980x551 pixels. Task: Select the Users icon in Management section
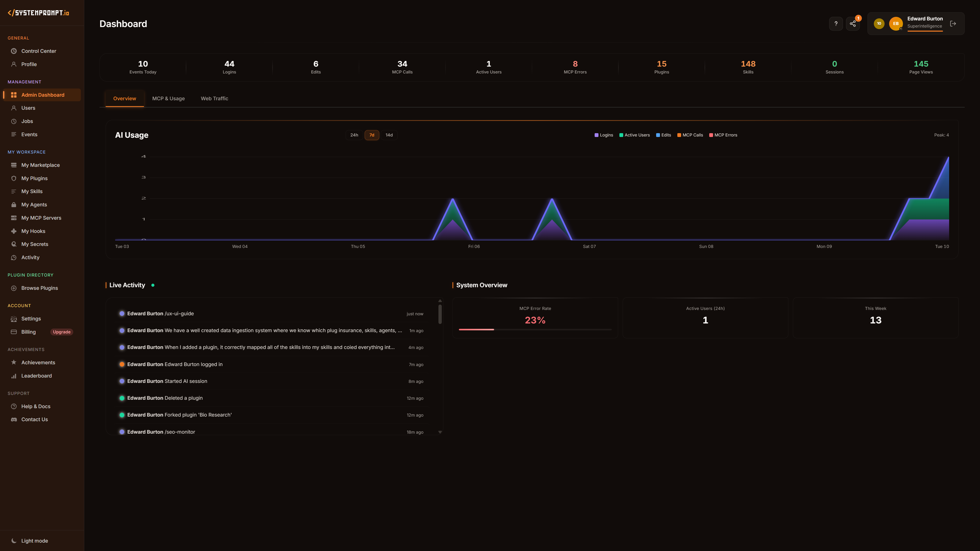(14, 108)
